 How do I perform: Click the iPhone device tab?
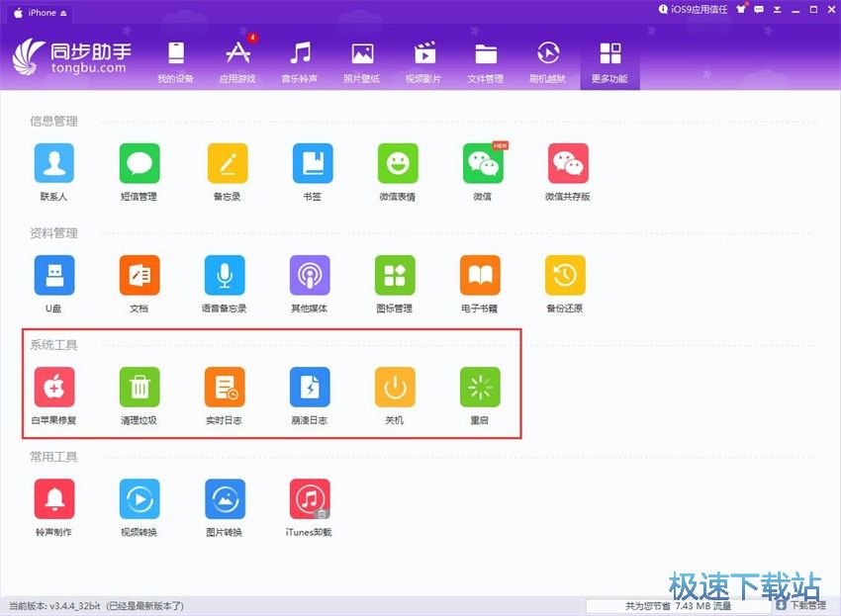click(41, 13)
